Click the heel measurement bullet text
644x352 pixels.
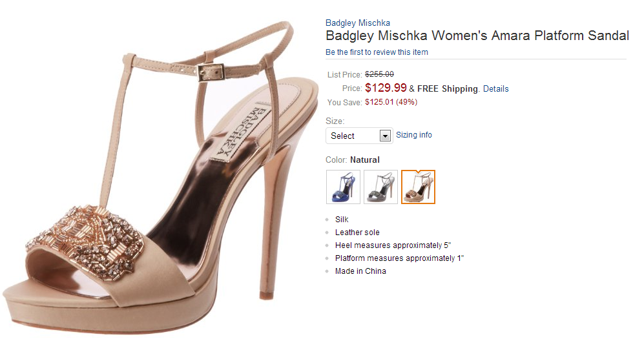point(392,245)
